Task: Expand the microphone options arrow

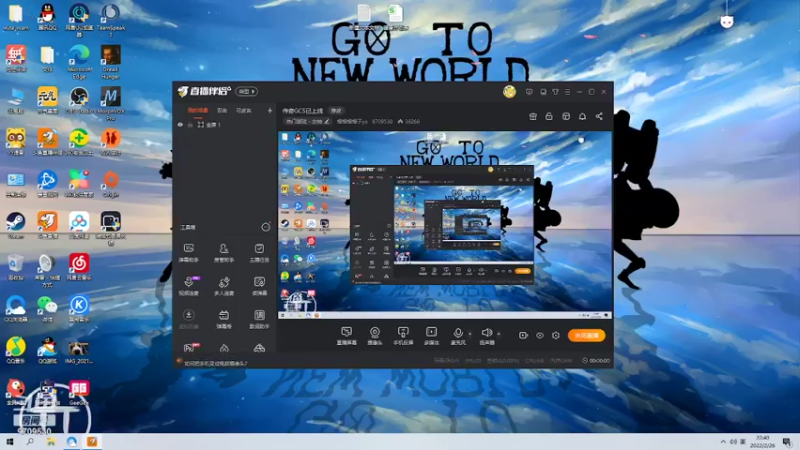Action: coord(470,334)
